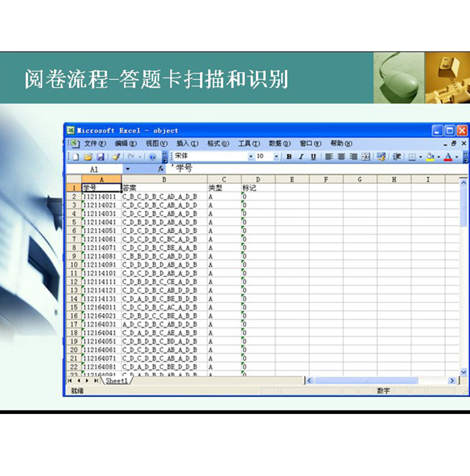This screenshot has width=470, height=476.
Task: Open Redo history dropdown arrow
Action: click(140, 157)
